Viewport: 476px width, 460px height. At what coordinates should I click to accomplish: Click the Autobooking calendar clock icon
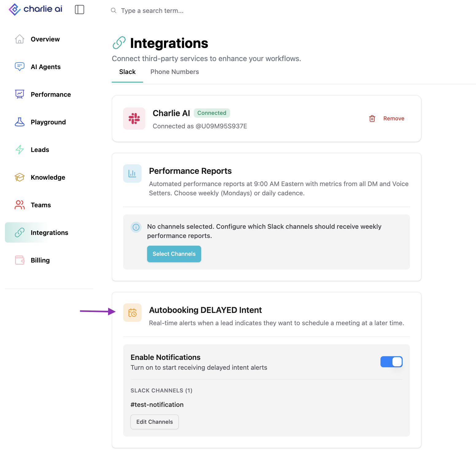coord(132,313)
